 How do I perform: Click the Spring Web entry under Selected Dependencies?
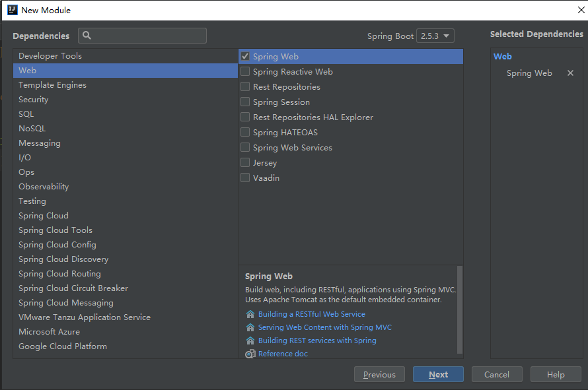point(529,73)
